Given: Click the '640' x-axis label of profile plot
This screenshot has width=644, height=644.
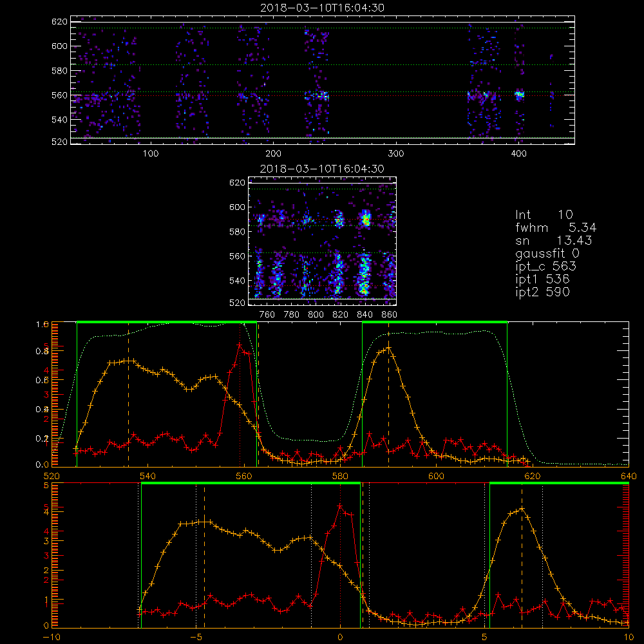Looking at the screenshot, I should [629, 477].
